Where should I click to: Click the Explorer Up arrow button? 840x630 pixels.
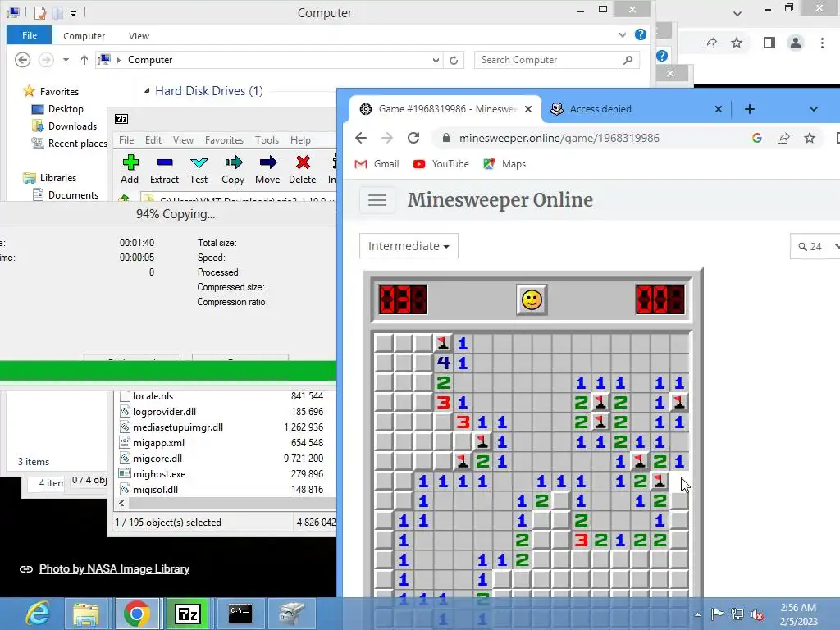(84, 60)
